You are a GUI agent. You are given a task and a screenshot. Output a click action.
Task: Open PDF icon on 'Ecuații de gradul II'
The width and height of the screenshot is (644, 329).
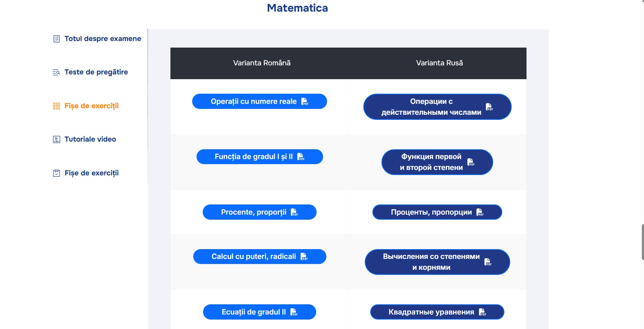(x=294, y=312)
